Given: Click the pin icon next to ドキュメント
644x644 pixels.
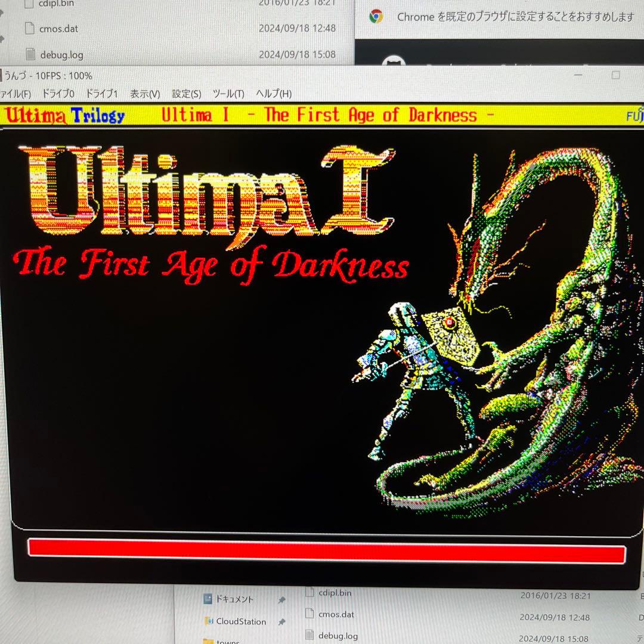Looking at the screenshot, I should click(282, 599).
